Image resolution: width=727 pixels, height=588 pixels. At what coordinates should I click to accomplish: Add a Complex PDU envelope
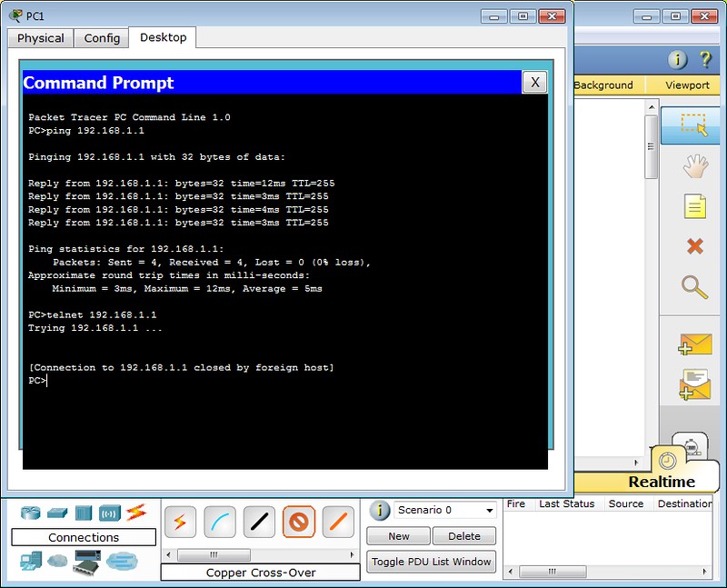point(694,384)
